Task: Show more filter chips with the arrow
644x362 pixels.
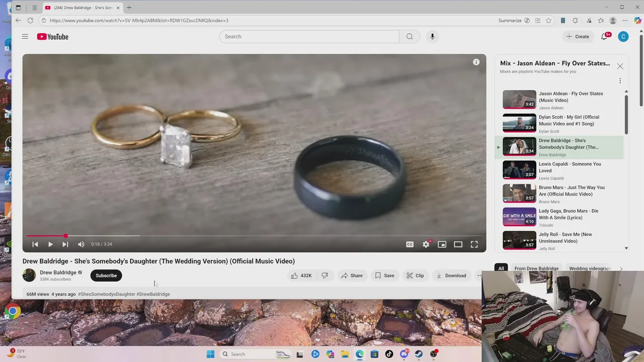Action: click(621, 268)
